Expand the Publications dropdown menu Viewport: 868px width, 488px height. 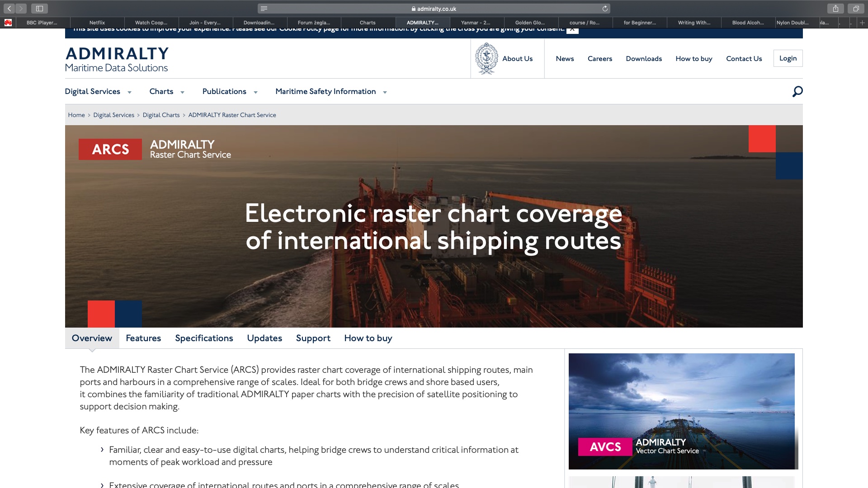(230, 92)
